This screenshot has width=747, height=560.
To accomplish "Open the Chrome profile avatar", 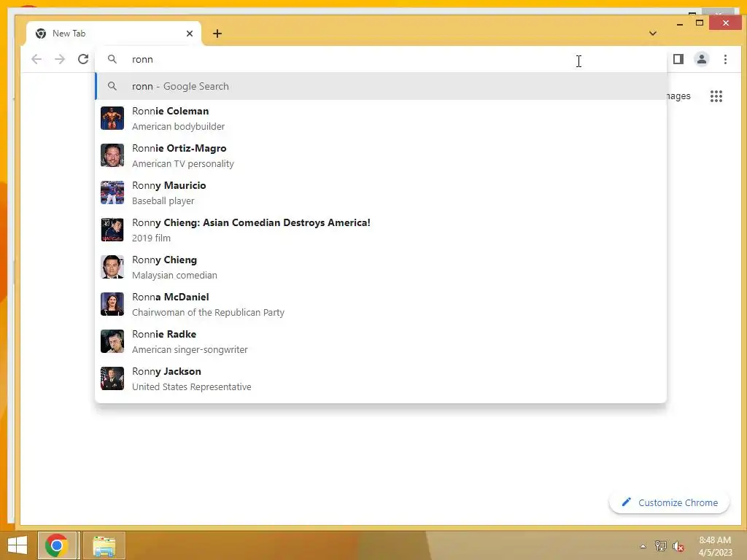I will pyautogui.click(x=702, y=59).
